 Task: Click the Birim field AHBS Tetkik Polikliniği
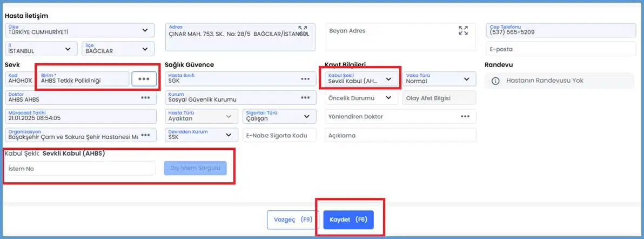(83, 79)
